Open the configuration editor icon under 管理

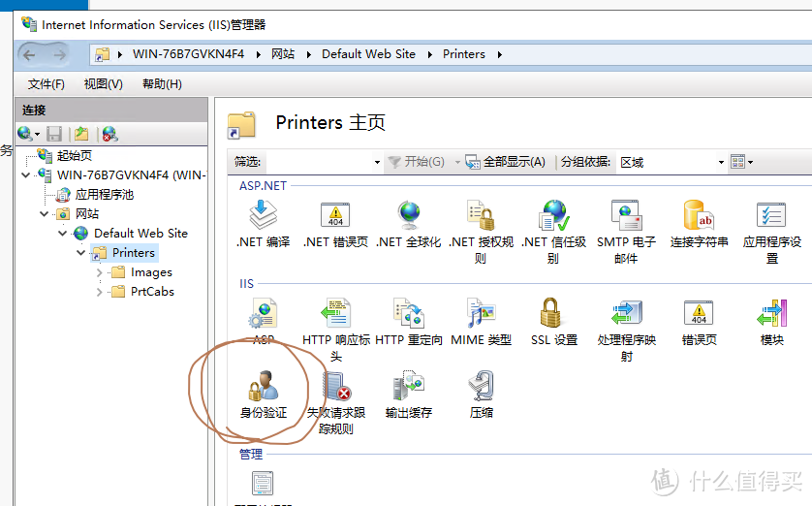click(x=263, y=483)
